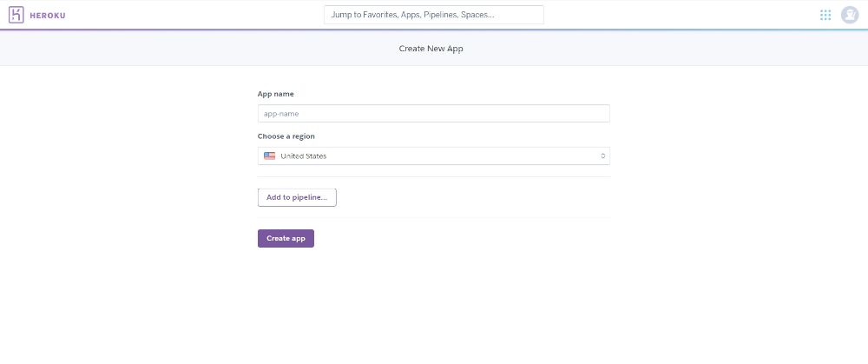Open the Choose a region dropdown
Viewport: 868px width, 364px height.
click(x=433, y=156)
